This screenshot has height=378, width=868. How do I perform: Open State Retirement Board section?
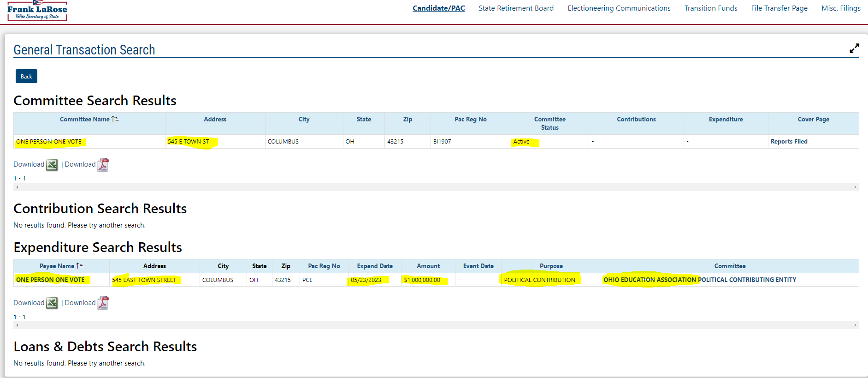pos(516,8)
